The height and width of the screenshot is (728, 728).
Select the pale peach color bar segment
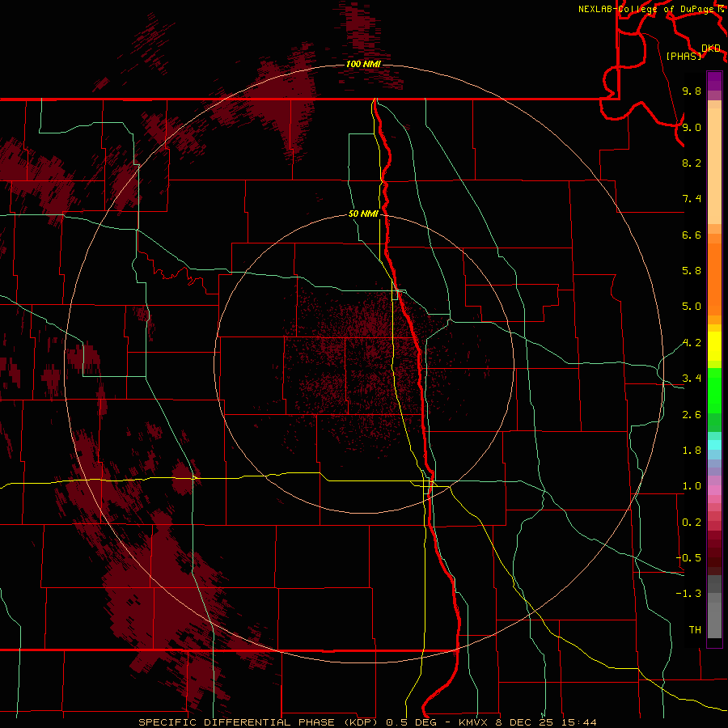pyautogui.click(x=714, y=166)
